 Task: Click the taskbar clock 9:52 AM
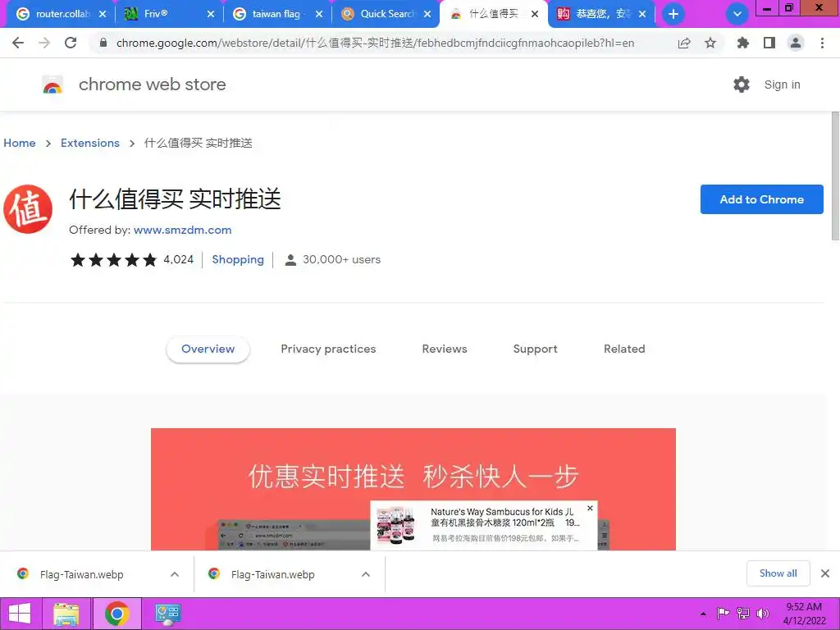coord(804,614)
